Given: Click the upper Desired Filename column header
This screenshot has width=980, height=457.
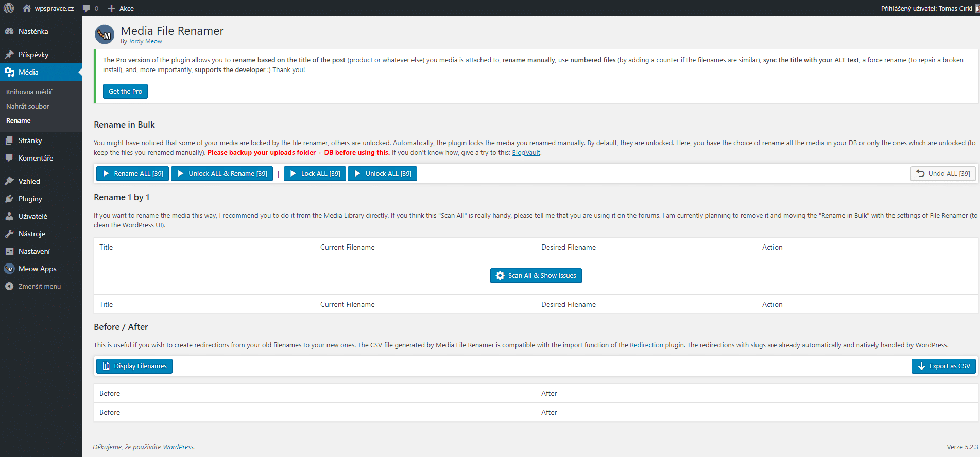Looking at the screenshot, I should pyautogui.click(x=569, y=248).
